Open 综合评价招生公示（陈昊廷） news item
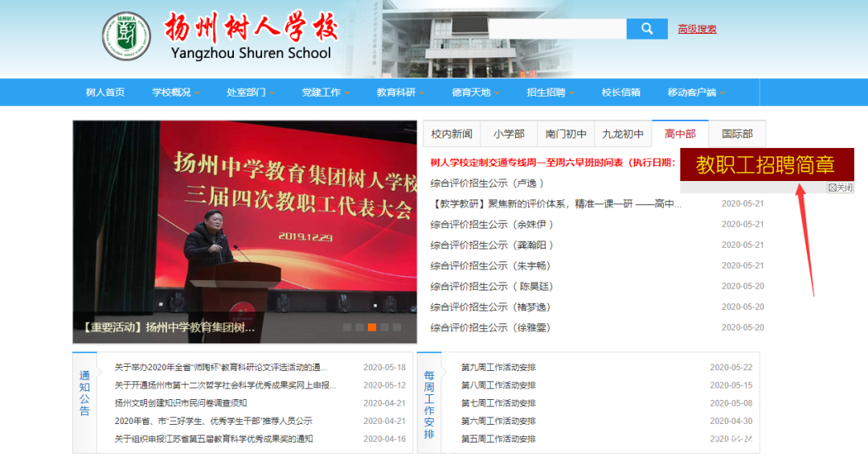The height and width of the screenshot is (457, 868). (x=492, y=286)
